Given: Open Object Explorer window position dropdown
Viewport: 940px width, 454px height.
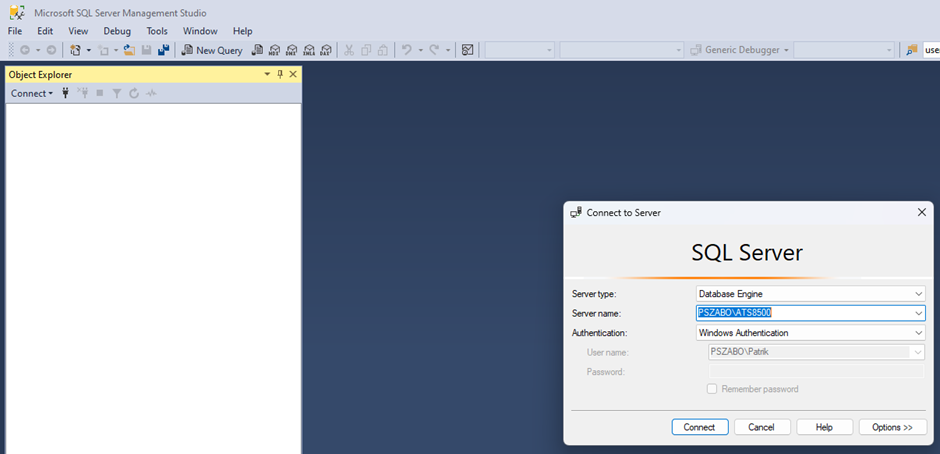Looking at the screenshot, I should click(267, 74).
